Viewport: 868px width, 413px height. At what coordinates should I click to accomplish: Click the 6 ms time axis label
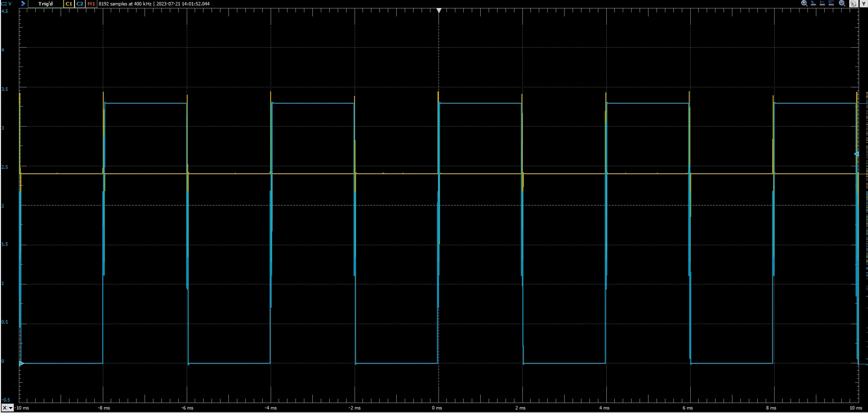[x=688, y=408]
